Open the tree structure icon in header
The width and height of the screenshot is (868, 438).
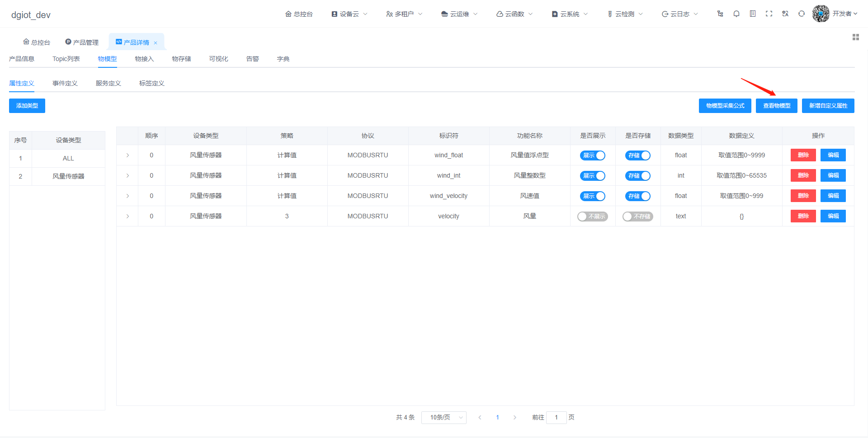(720, 14)
